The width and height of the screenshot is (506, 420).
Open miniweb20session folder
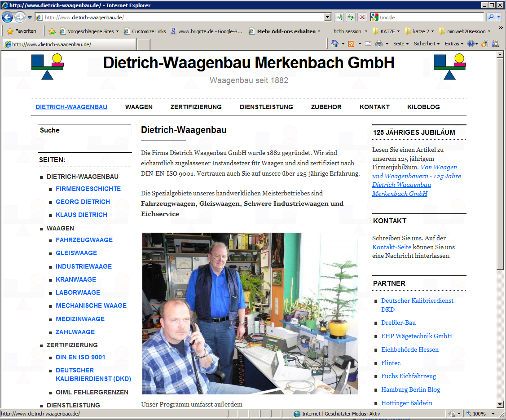click(x=464, y=31)
